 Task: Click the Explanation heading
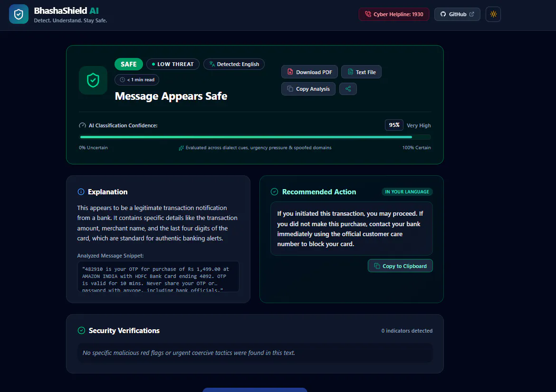[x=107, y=192]
